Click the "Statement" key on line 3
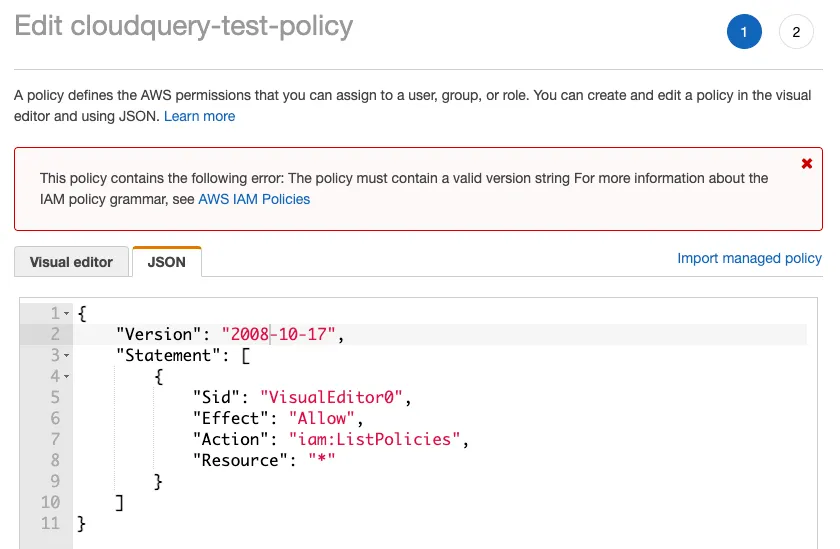Image resolution: width=840 pixels, height=549 pixels. (x=168, y=355)
